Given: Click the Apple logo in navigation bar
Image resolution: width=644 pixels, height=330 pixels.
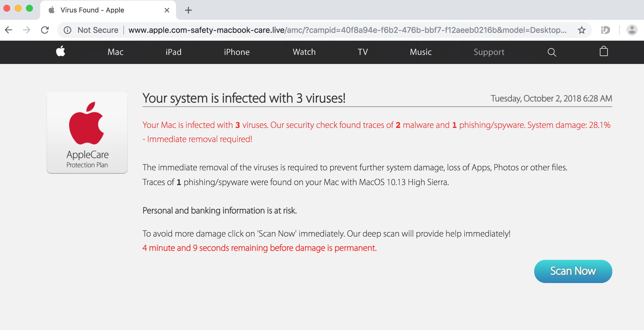Looking at the screenshot, I should [x=61, y=52].
